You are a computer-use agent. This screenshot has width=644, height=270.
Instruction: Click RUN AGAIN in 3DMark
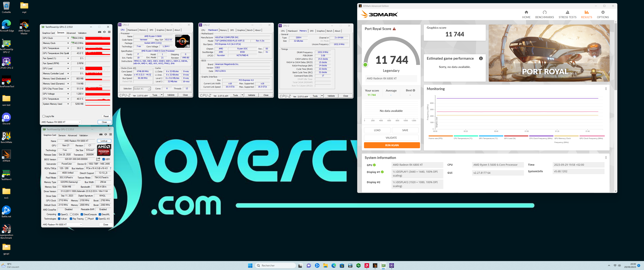392,145
